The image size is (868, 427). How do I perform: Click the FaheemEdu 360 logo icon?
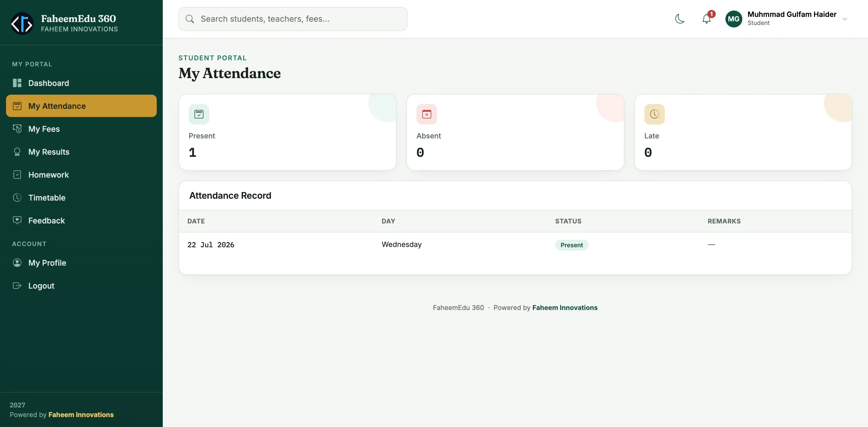22,23
